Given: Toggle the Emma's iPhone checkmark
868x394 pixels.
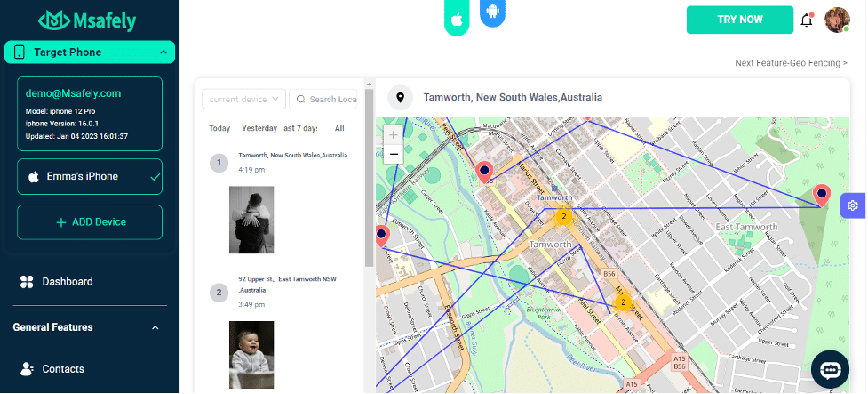Looking at the screenshot, I should click(x=155, y=177).
